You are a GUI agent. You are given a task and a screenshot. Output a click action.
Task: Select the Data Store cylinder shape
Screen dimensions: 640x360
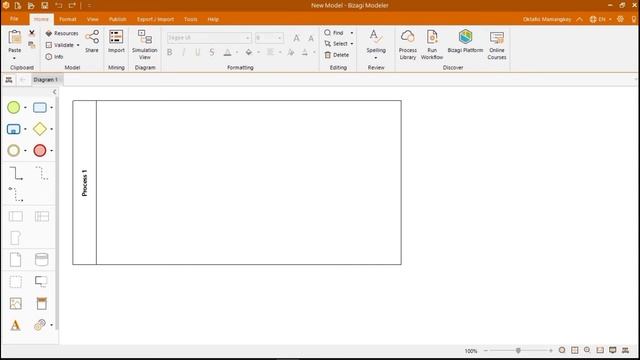42,260
